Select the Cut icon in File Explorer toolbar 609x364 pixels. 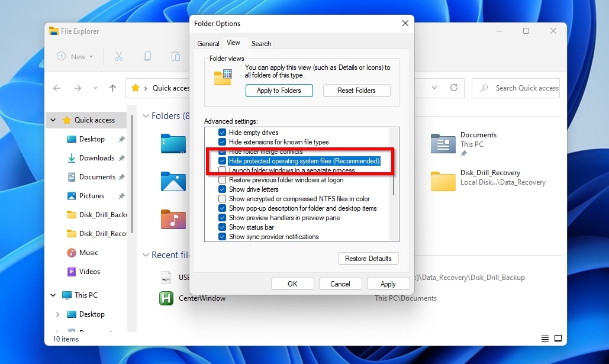pyautogui.click(x=120, y=56)
